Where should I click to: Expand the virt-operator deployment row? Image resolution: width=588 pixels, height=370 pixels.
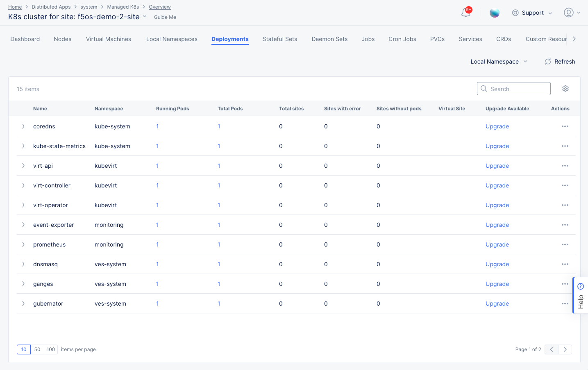click(23, 205)
